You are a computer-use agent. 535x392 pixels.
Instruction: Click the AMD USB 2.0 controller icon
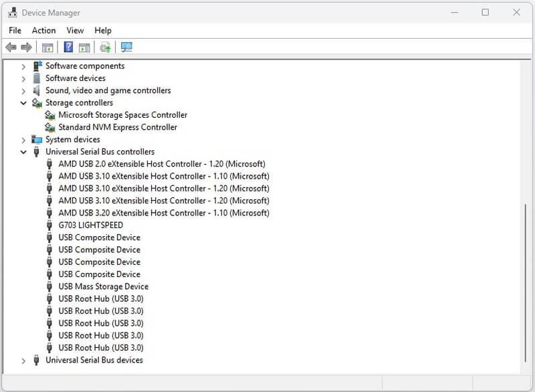point(49,164)
